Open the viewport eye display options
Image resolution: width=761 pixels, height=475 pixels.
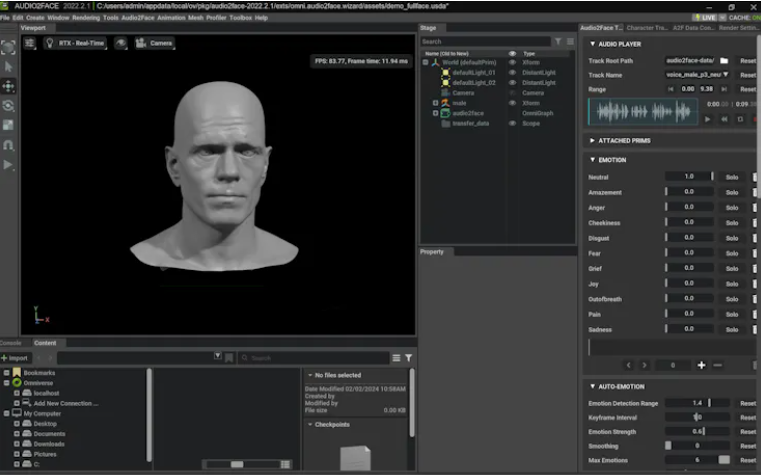(120, 44)
